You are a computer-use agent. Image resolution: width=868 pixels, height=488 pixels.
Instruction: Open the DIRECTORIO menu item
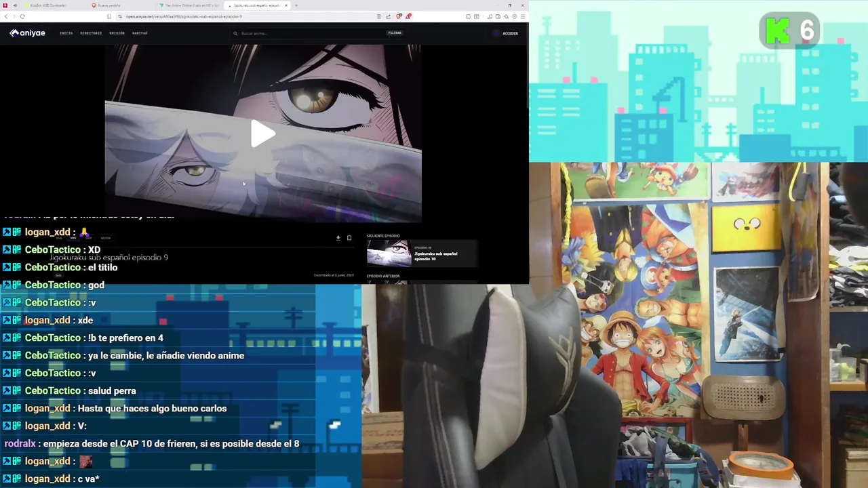click(91, 33)
